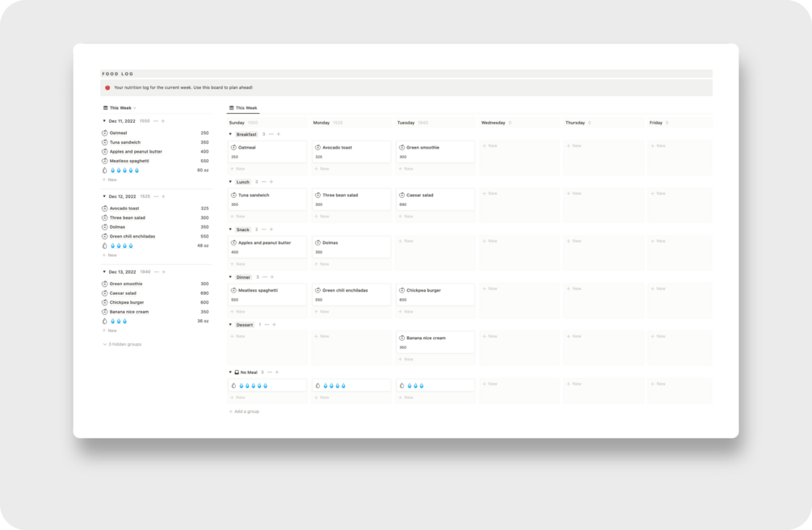The width and height of the screenshot is (812, 530).
Task: Add a card to the Snack group with plus
Action: tap(271, 229)
